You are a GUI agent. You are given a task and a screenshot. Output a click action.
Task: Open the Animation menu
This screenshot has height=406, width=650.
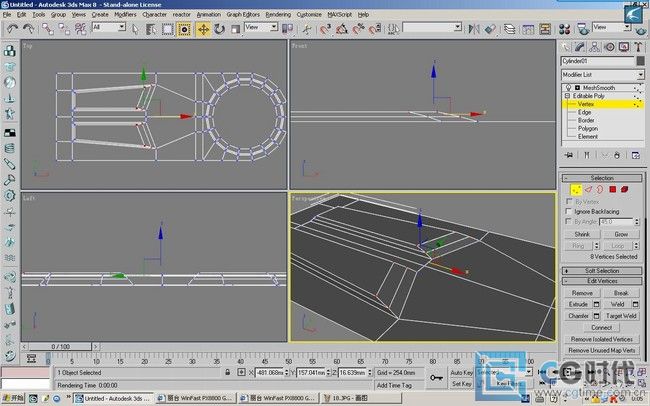coord(209,14)
